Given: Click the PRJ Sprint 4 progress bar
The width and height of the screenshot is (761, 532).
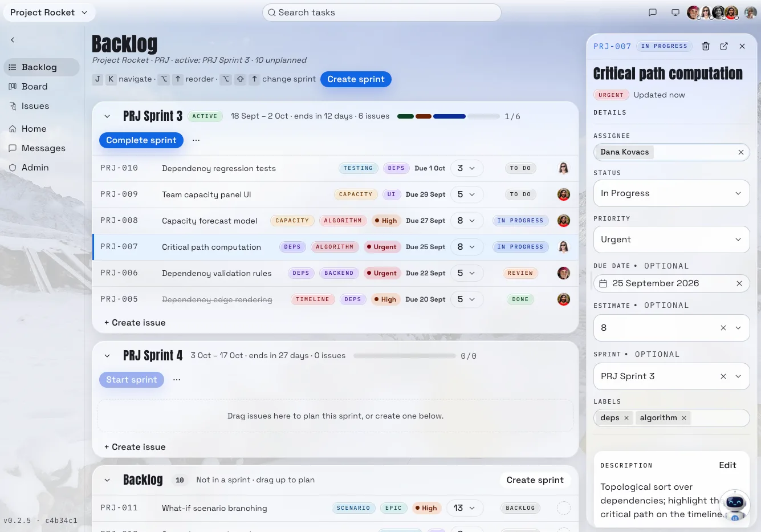Looking at the screenshot, I should coord(405,356).
